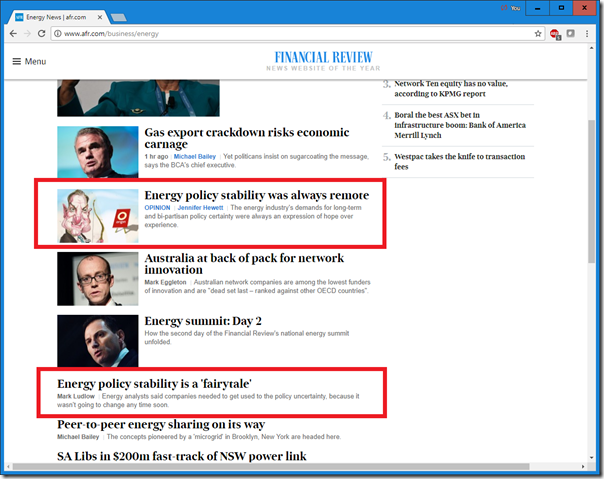Open 'Energy policy stability was always remote' headline

click(x=257, y=195)
